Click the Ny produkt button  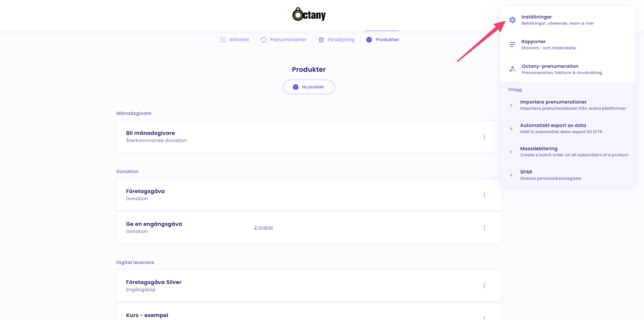pos(308,87)
